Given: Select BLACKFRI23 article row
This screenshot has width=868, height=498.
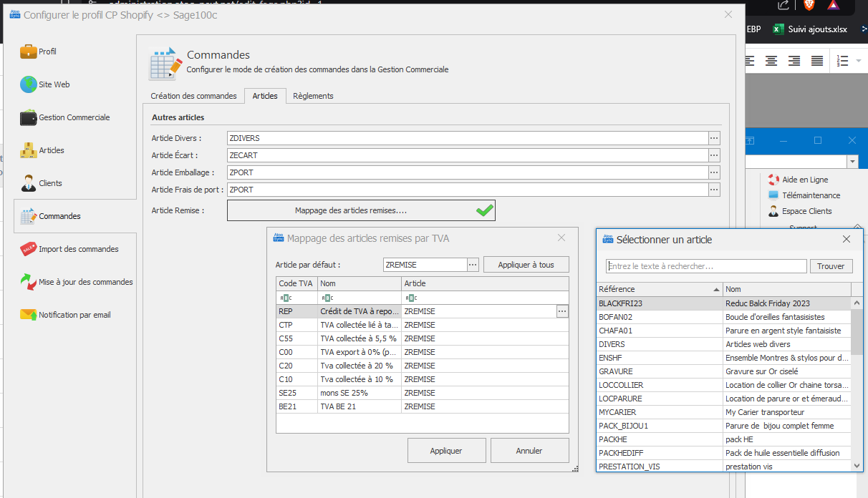Looking at the screenshot, I should [x=723, y=303].
